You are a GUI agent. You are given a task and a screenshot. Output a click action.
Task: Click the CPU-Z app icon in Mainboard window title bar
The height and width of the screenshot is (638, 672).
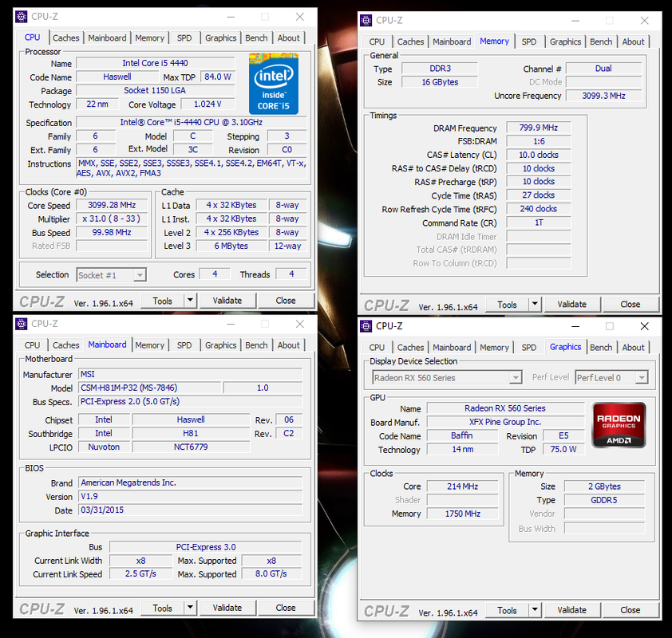(x=21, y=324)
